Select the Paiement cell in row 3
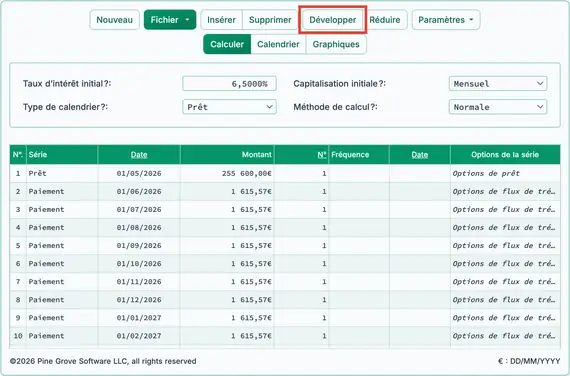The image size is (570, 376). tap(62, 209)
